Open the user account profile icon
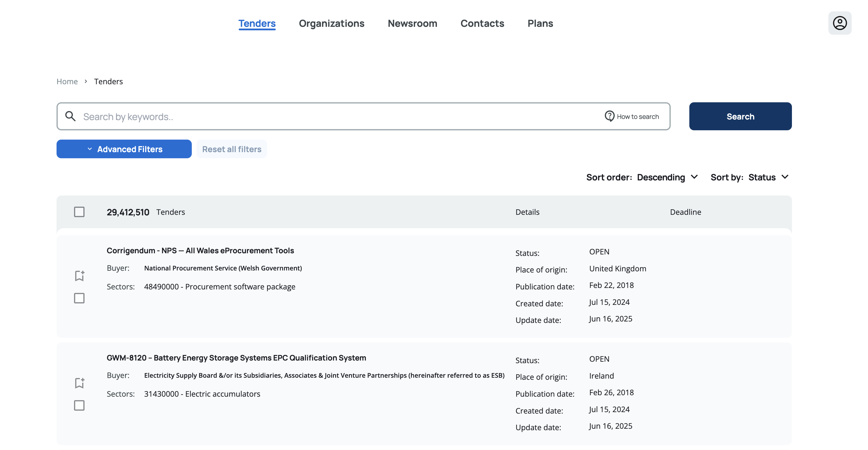Image resolution: width=868 pixels, height=450 pixels. click(839, 23)
